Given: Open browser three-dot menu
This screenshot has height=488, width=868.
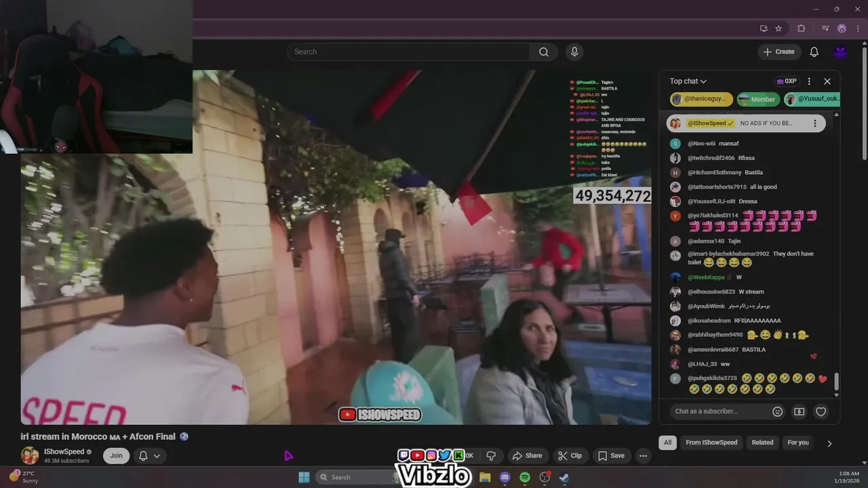Looking at the screenshot, I should pyautogui.click(x=858, y=28).
